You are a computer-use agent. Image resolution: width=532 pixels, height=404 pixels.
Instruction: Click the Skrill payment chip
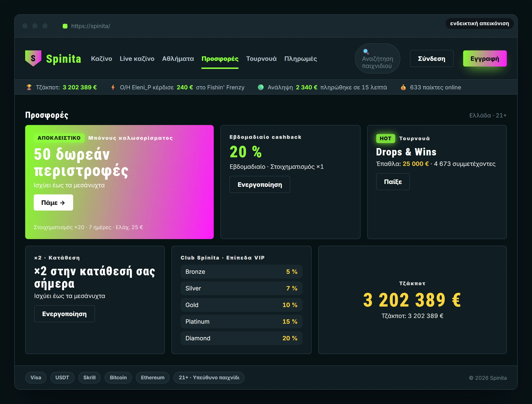90,378
